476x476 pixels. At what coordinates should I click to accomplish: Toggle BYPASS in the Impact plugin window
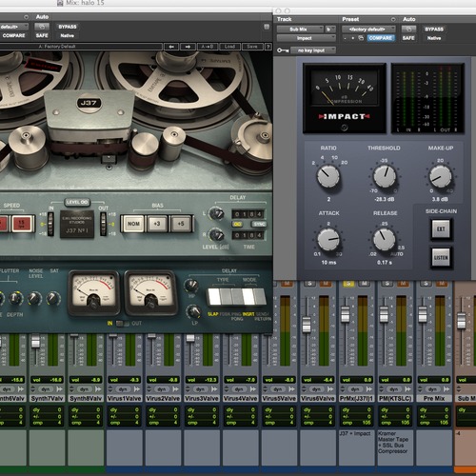[x=434, y=30]
